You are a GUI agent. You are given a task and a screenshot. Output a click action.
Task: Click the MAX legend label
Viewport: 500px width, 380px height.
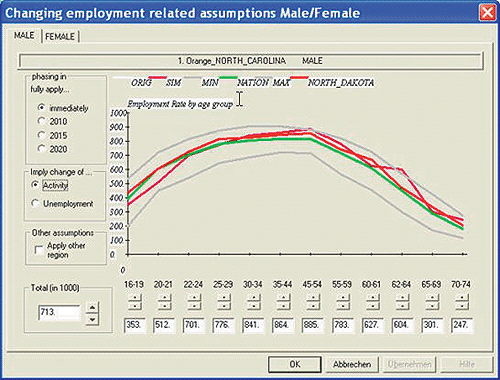tap(281, 83)
